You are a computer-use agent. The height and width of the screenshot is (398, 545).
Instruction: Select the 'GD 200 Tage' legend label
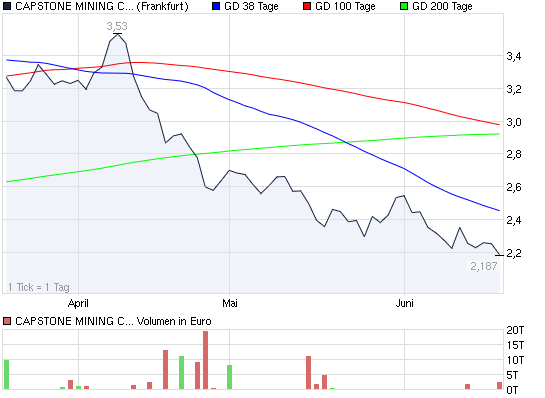(442, 6)
